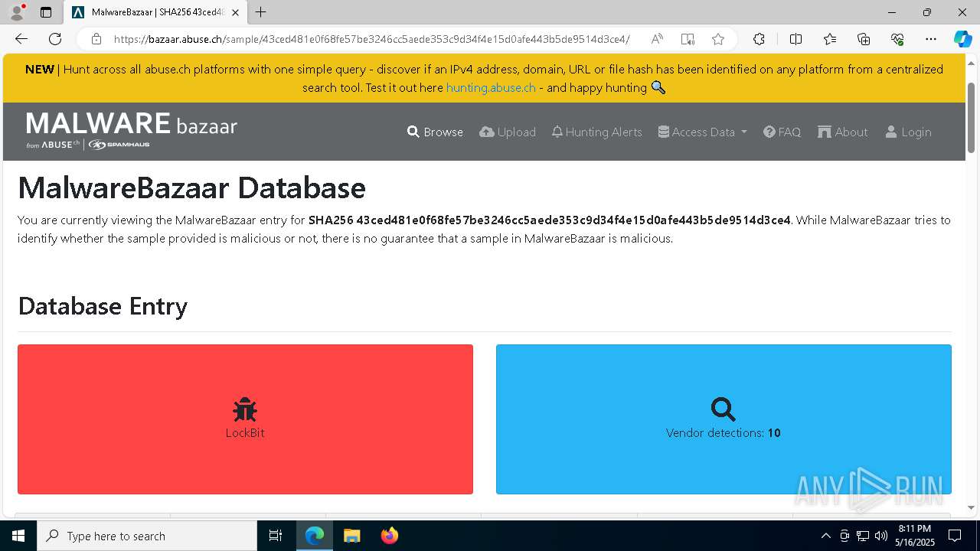Open Favorites list icon
The image size is (980, 551).
point(830,39)
